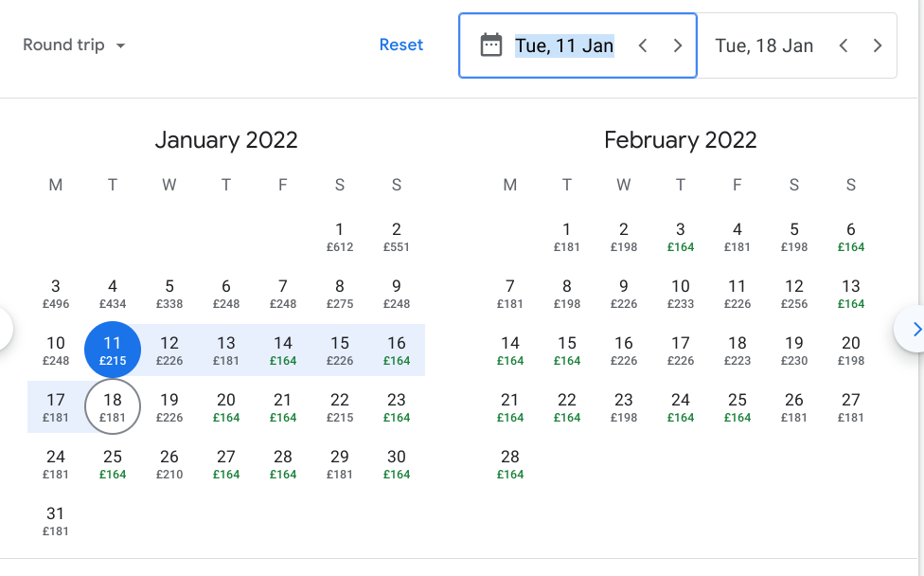This screenshot has height=576, width=924.
Task: Pick 14 February priced £164
Action: pyautogui.click(x=510, y=350)
